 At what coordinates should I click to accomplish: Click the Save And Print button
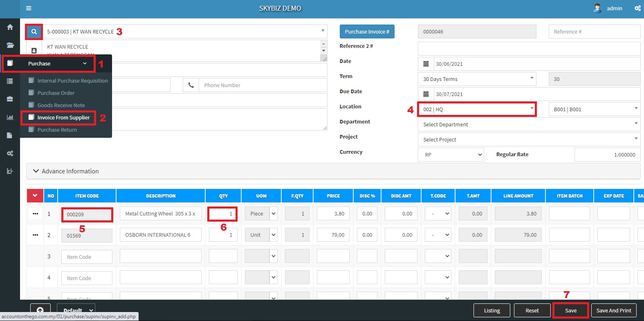613,310
